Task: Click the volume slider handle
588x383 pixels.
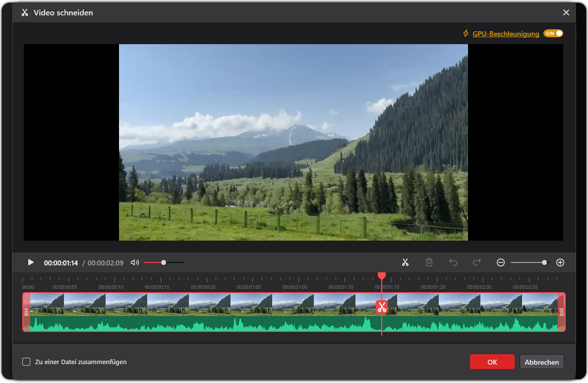Action: tap(164, 262)
